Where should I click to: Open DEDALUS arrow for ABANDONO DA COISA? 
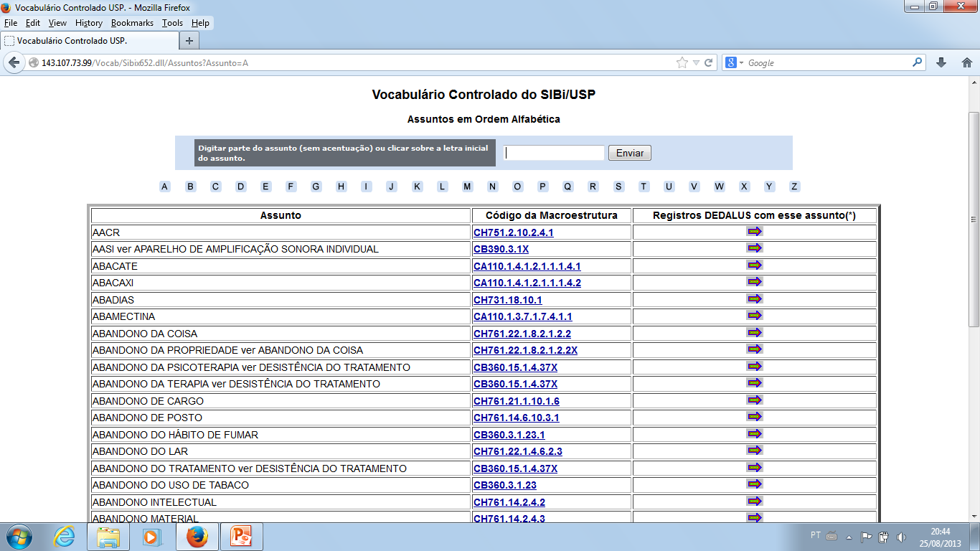click(754, 333)
